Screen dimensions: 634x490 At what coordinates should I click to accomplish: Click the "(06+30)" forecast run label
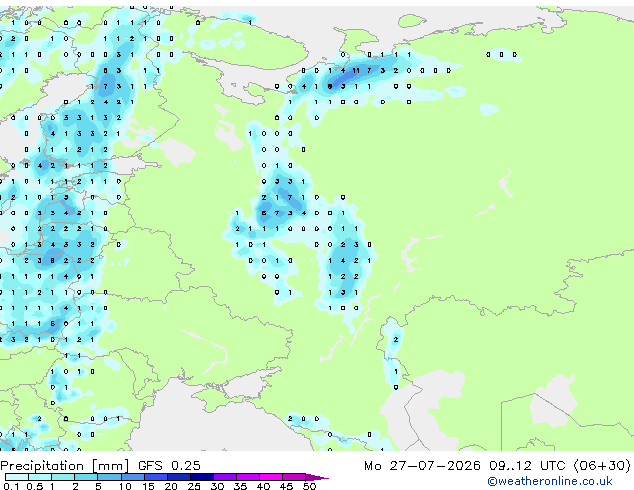tap(602, 466)
